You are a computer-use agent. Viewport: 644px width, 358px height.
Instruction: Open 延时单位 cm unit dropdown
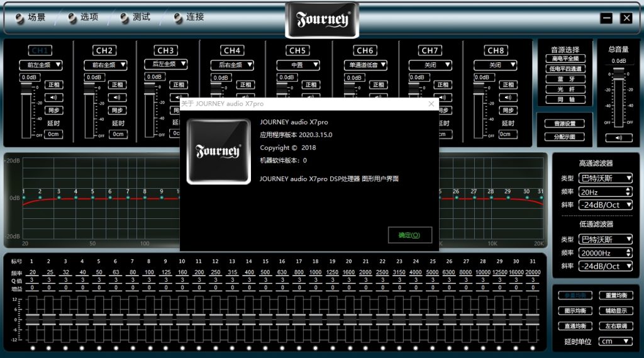[615, 341]
